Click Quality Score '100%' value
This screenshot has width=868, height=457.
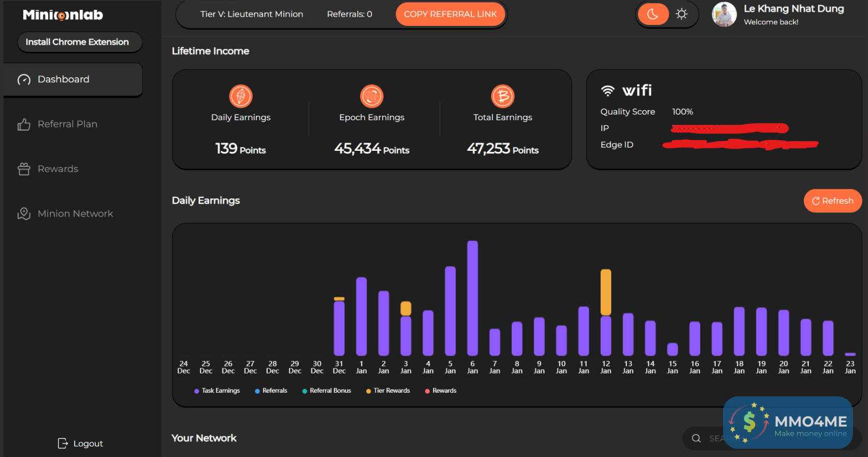(683, 112)
